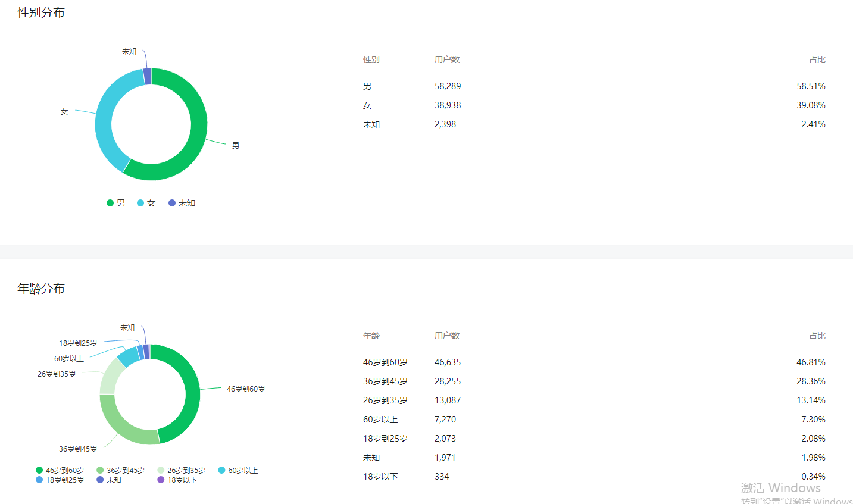Click the 用户数 column header in age table
Viewport: 853px width, 504px height.
pyautogui.click(x=447, y=336)
